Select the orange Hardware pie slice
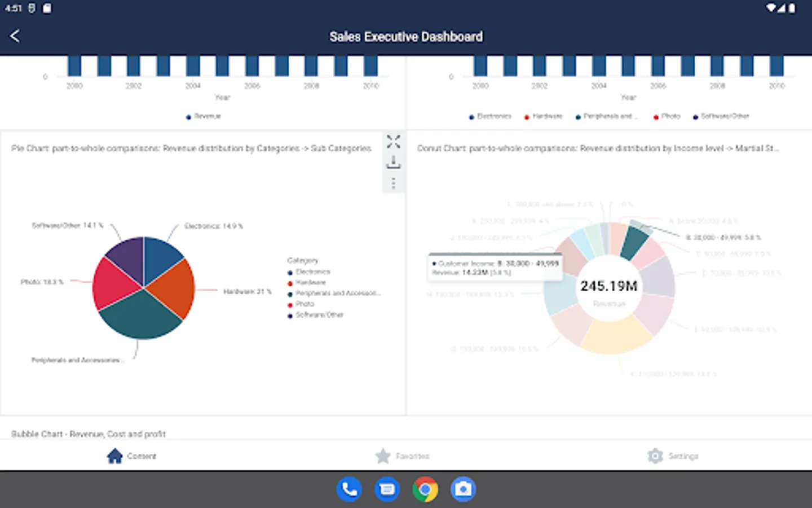Screen dimensions: 812x508 point(175,288)
